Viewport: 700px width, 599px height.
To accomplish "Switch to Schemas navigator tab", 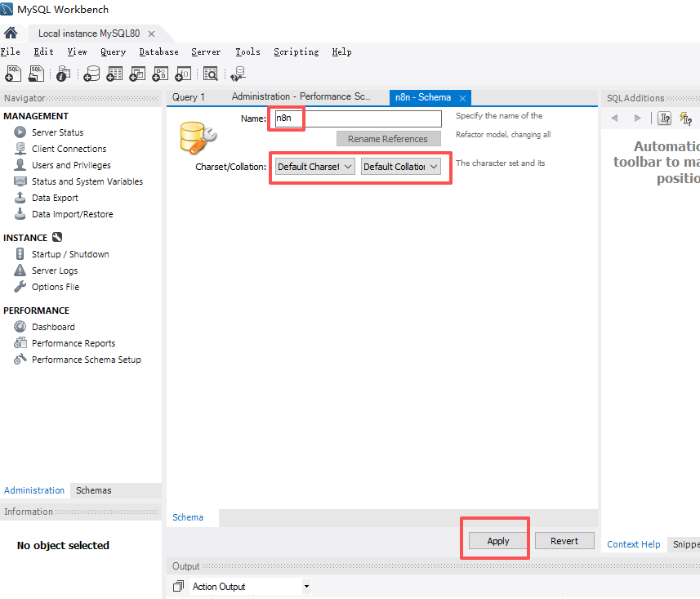I will coord(93,490).
